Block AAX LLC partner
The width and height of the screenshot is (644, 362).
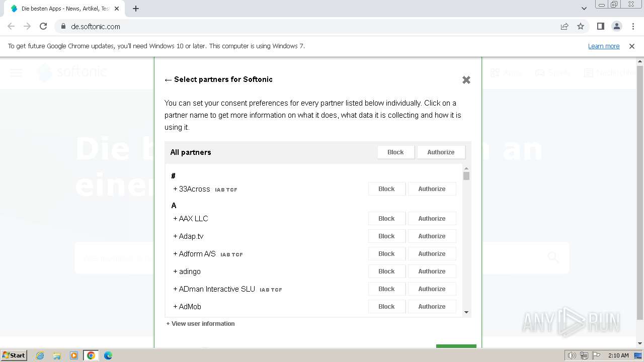(x=386, y=219)
